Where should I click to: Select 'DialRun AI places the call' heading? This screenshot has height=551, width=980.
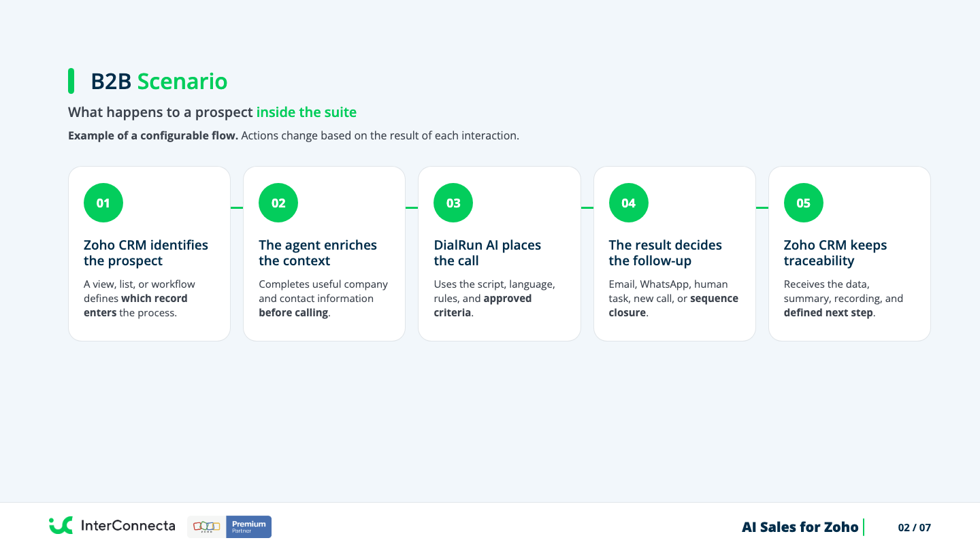pos(487,253)
